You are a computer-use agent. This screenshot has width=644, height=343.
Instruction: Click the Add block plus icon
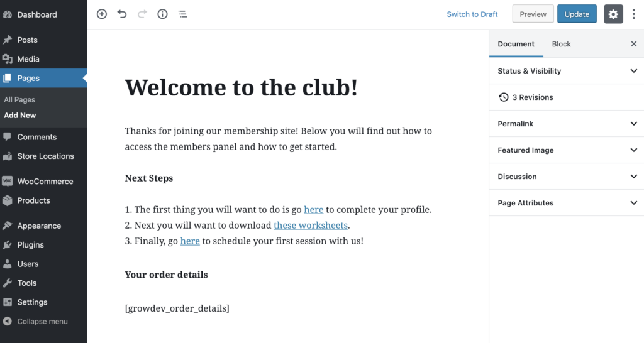pos(101,14)
